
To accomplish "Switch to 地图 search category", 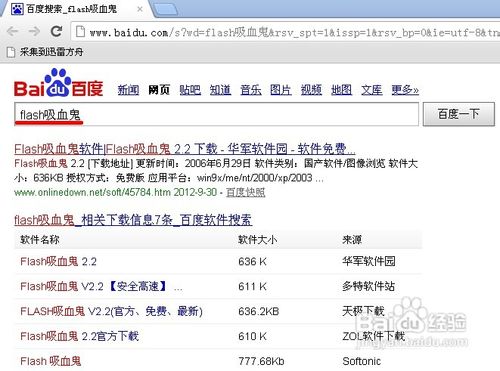I will point(341,90).
